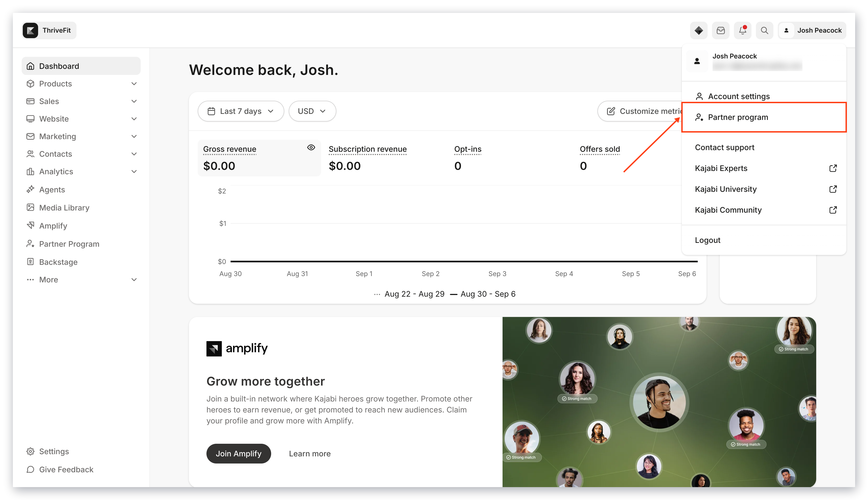Toggle Gross revenue eye visibility icon
Viewport: 868px width, 500px height.
pyautogui.click(x=311, y=147)
